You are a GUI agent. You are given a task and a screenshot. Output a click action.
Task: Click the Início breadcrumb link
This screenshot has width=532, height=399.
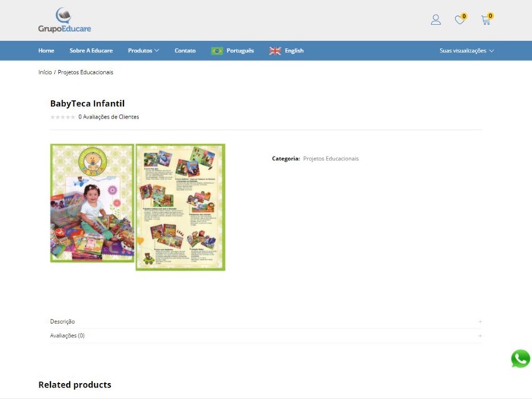pos(45,72)
